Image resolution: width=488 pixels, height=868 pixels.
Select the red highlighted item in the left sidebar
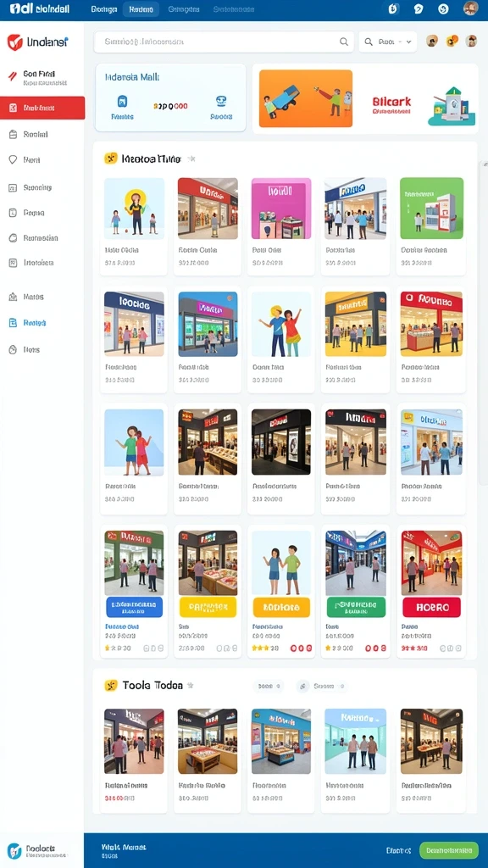click(x=42, y=108)
